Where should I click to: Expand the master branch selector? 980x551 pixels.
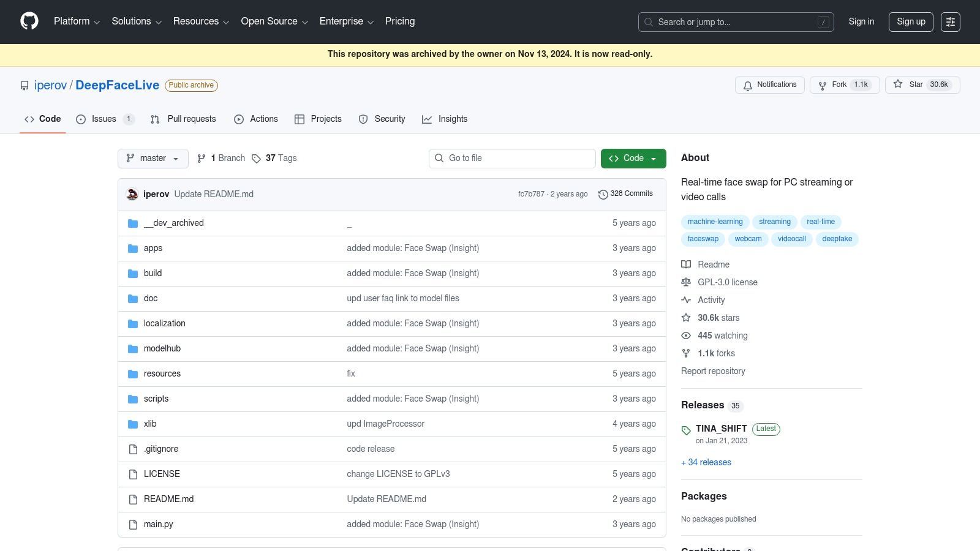[x=153, y=158]
